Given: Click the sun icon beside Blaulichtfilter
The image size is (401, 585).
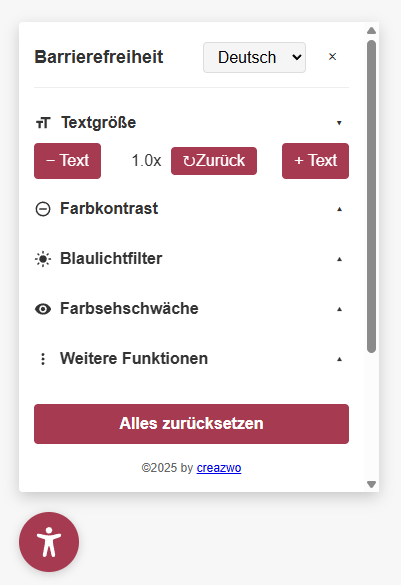Looking at the screenshot, I should click(43, 259).
